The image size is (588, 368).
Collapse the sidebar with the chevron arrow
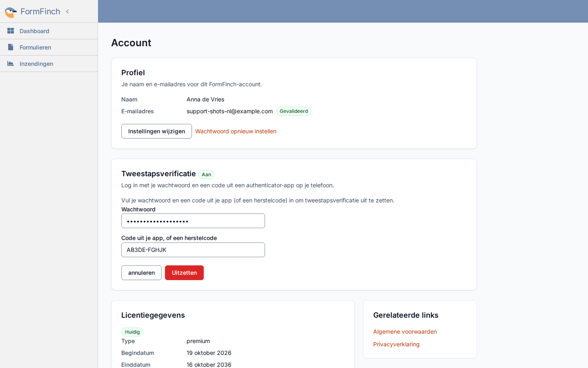pyautogui.click(x=67, y=11)
